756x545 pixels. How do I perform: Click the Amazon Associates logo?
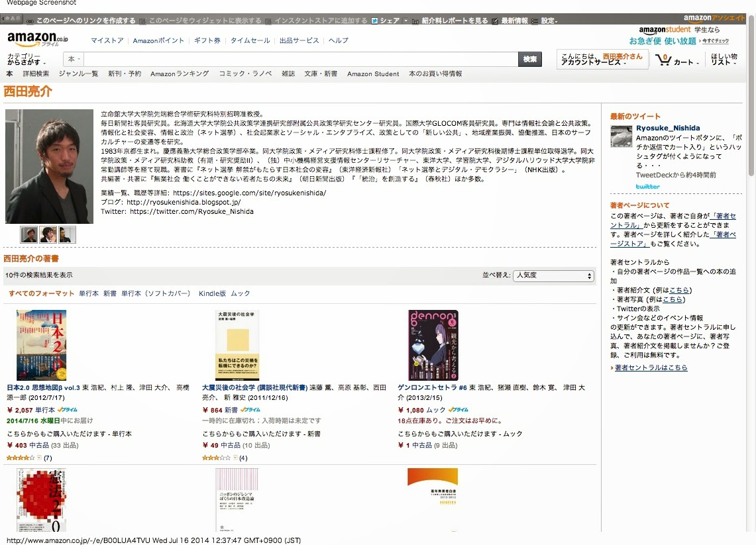point(714,18)
